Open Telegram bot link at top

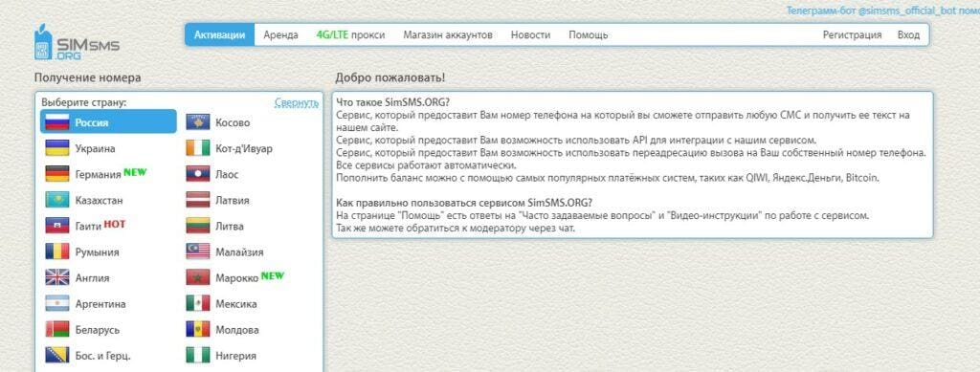tap(882, 11)
